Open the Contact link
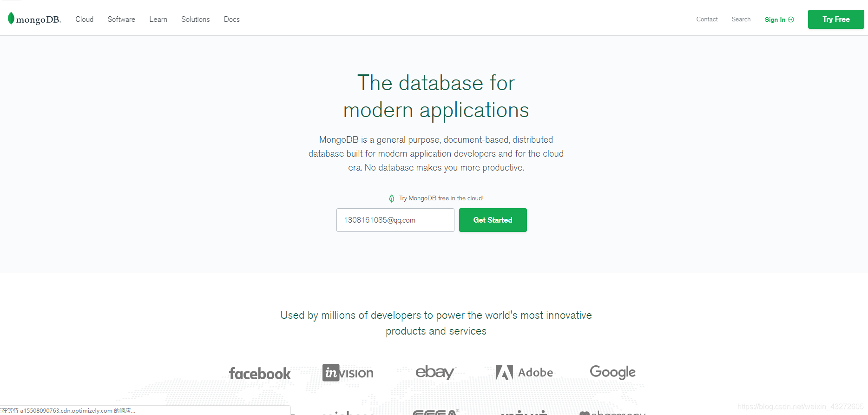This screenshot has width=868, height=415. (707, 20)
